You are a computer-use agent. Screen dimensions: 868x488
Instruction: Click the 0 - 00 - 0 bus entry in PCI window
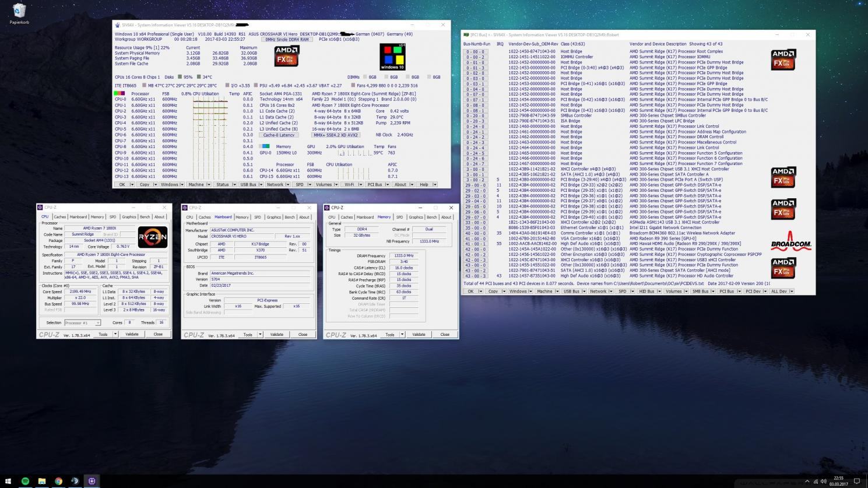click(x=475, y=52)
